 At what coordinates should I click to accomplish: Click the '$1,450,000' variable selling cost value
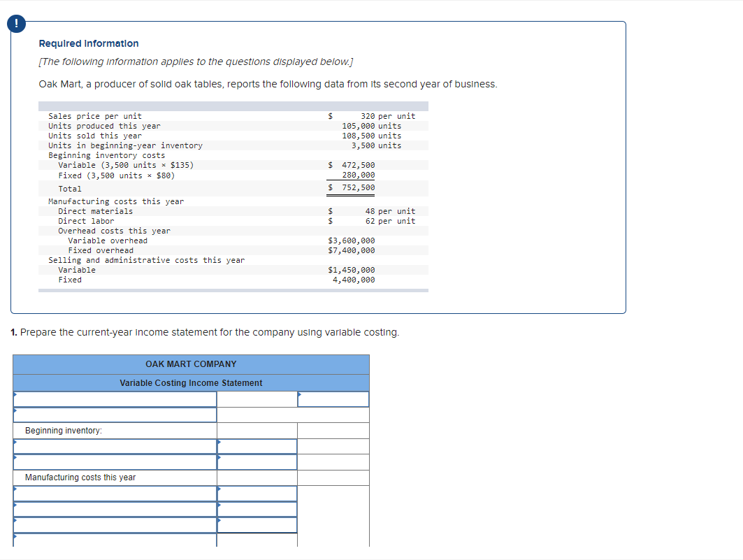point(351,270)
